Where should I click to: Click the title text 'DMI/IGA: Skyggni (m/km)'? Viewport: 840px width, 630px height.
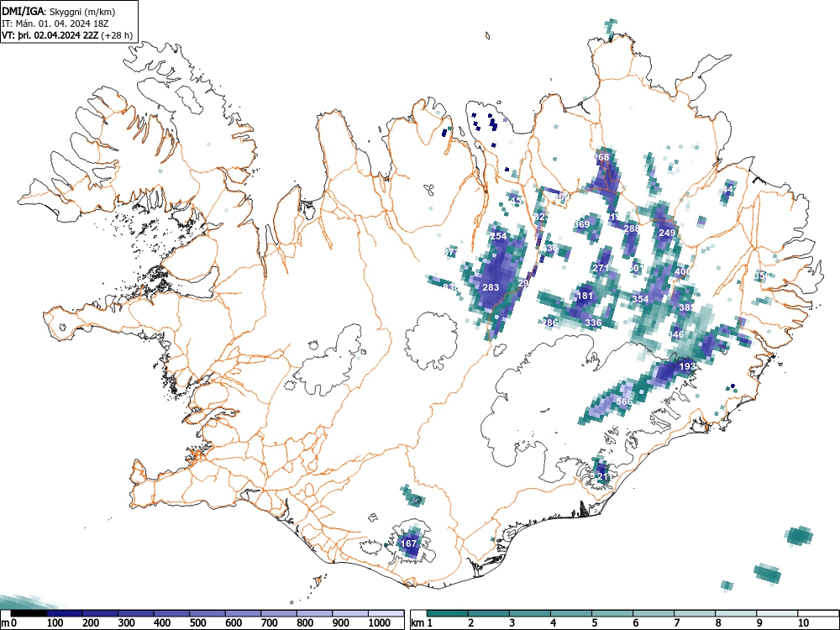click(x=59, y=12)
